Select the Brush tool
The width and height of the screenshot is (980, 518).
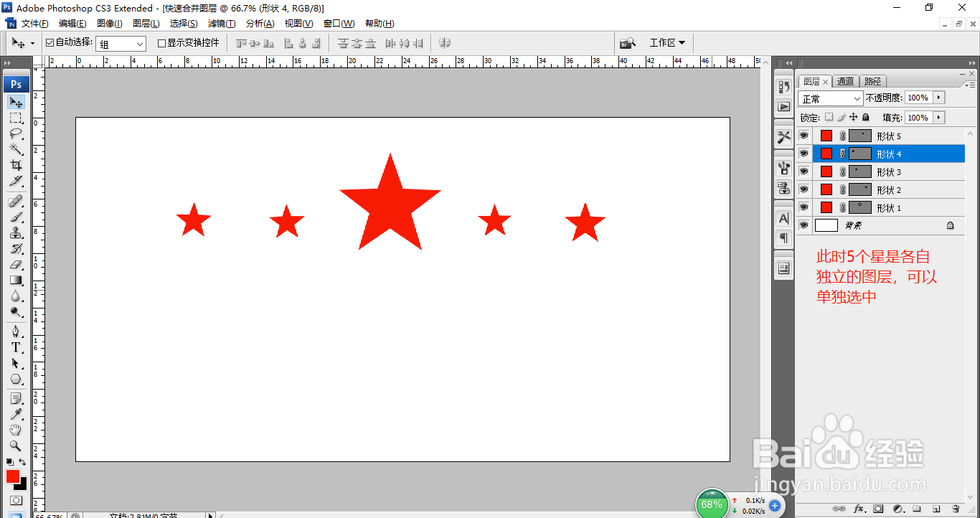tap(16, 217)
